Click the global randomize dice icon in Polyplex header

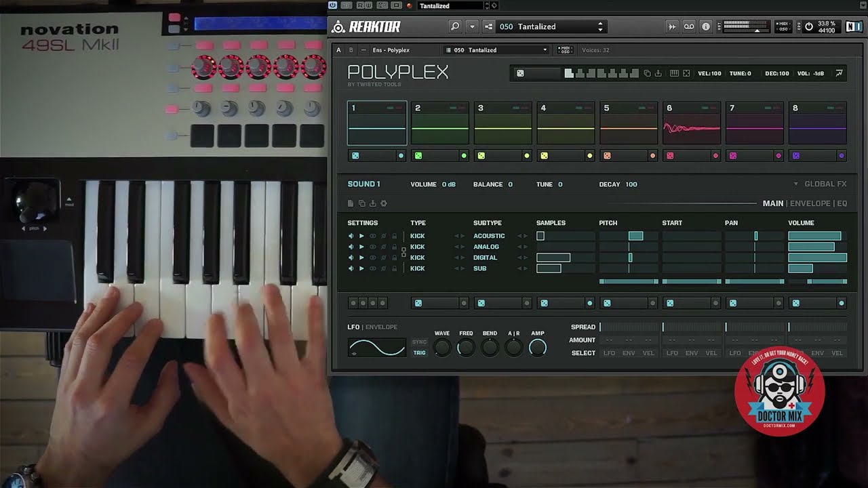[520, 73]
